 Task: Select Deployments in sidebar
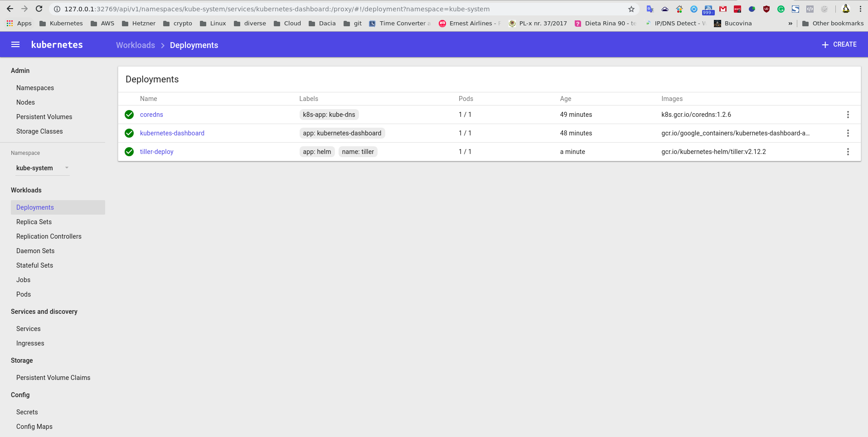58,207
